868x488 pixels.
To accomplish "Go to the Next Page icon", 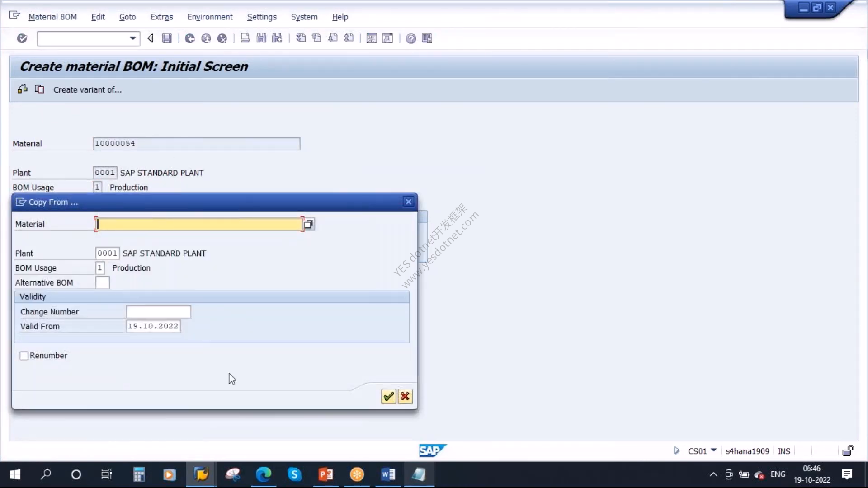I will [x=333, y=38].
